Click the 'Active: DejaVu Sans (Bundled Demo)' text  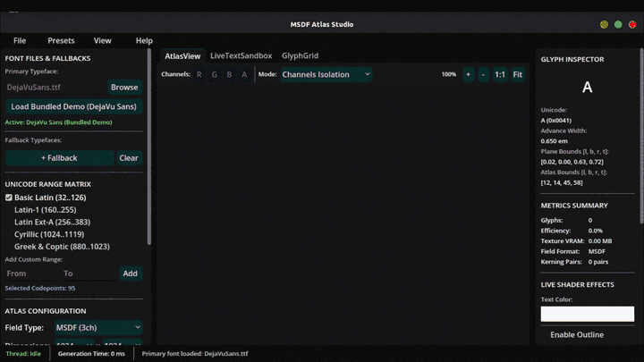point(58,122)
